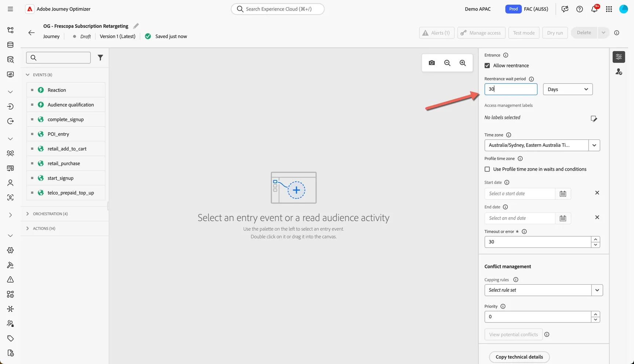The height and width of the screenshot is (364, 634).
Task: Filter the palette activities
Action: point(100,58)
